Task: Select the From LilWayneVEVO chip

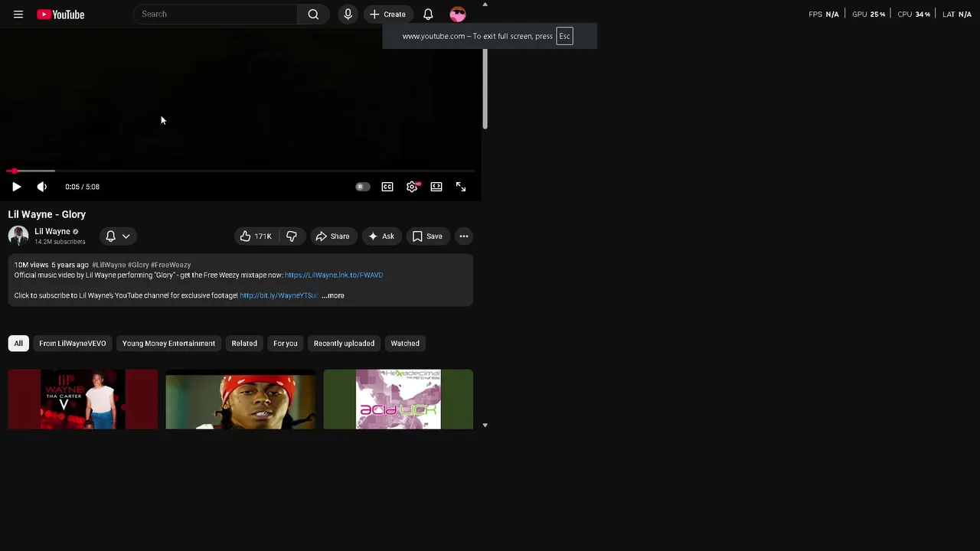Action: [x=73, y=344]
